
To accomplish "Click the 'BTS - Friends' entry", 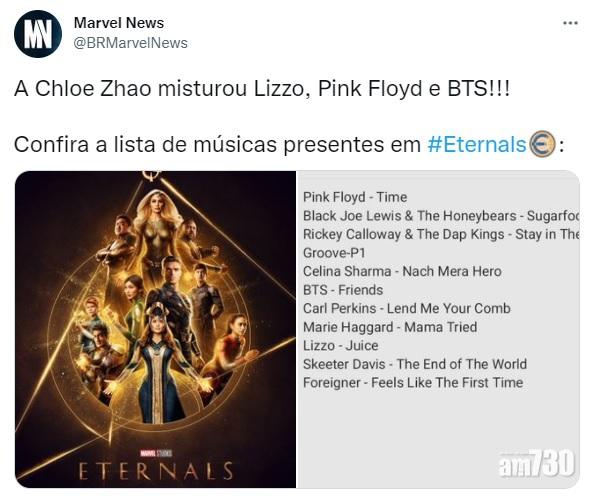I will (x=343, y=290).
